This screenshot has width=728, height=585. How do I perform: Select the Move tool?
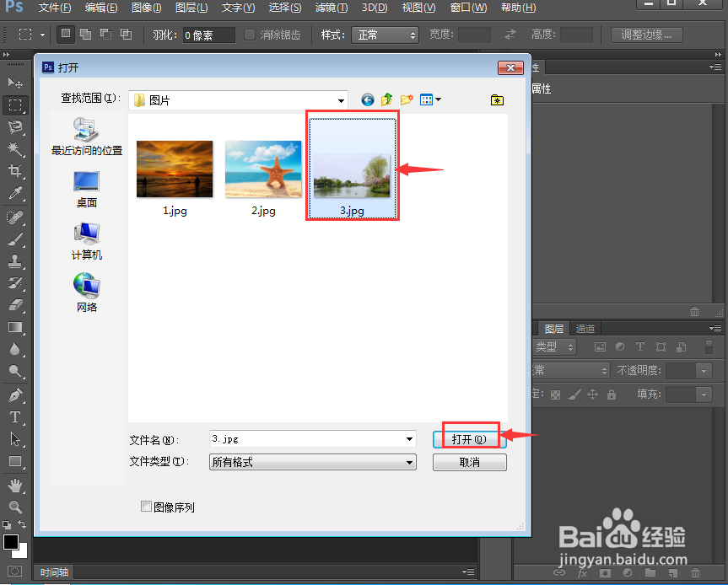point(15,83)
